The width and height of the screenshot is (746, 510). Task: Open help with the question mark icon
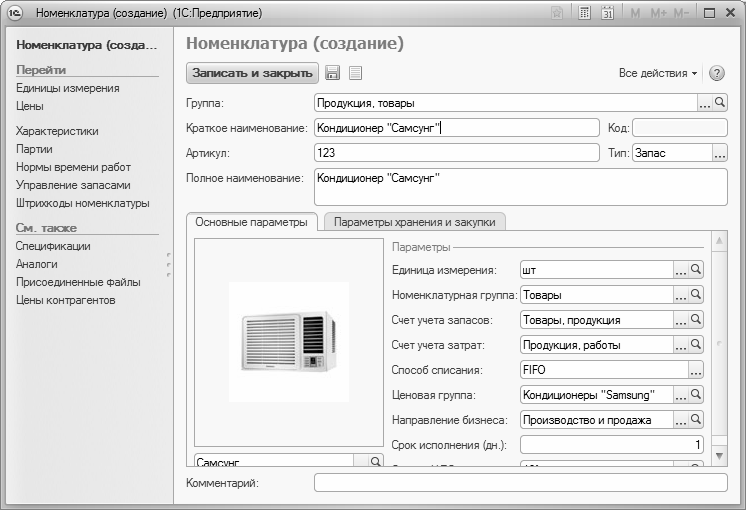pos(717,73)
